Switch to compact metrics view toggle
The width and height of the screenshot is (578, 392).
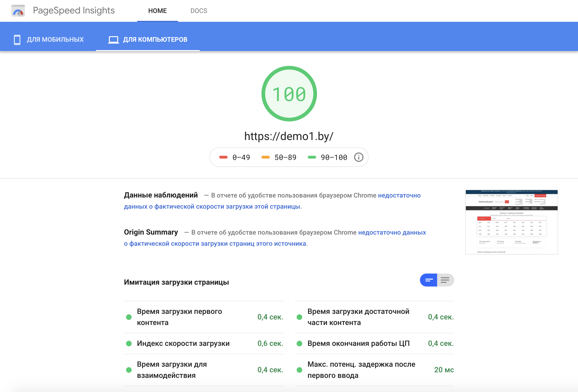[429, 280]
